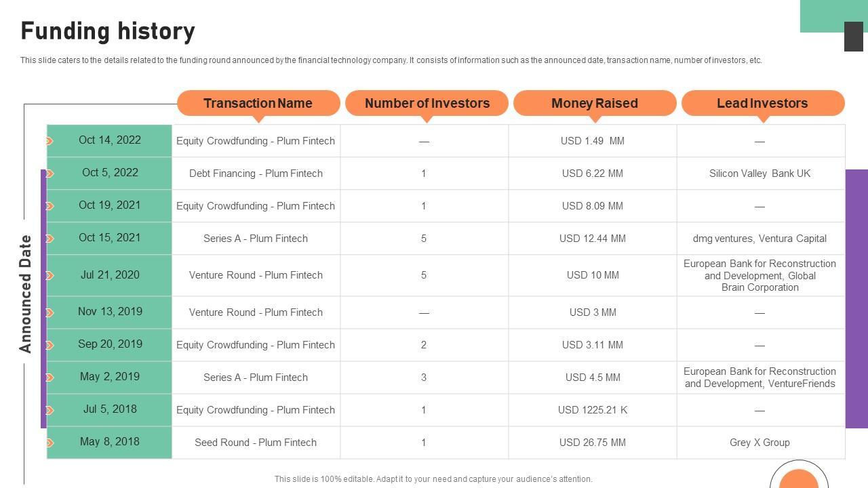The height and width of the screenshot is (488, 868).
Task: Click the arrow bullet beside Nov 13, 2019
Action: (50, 312)
